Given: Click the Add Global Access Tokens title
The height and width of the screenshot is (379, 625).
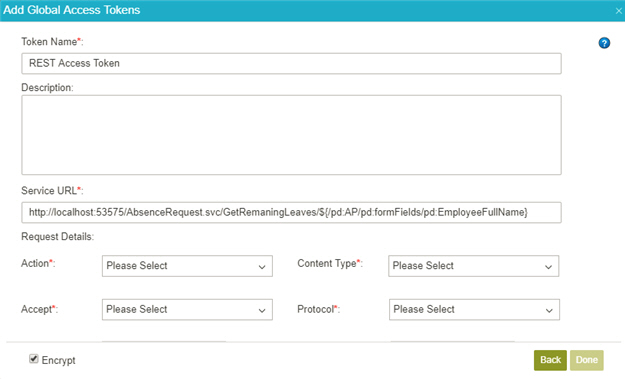Looking at the screenshot, I should (x=72, y=10).
